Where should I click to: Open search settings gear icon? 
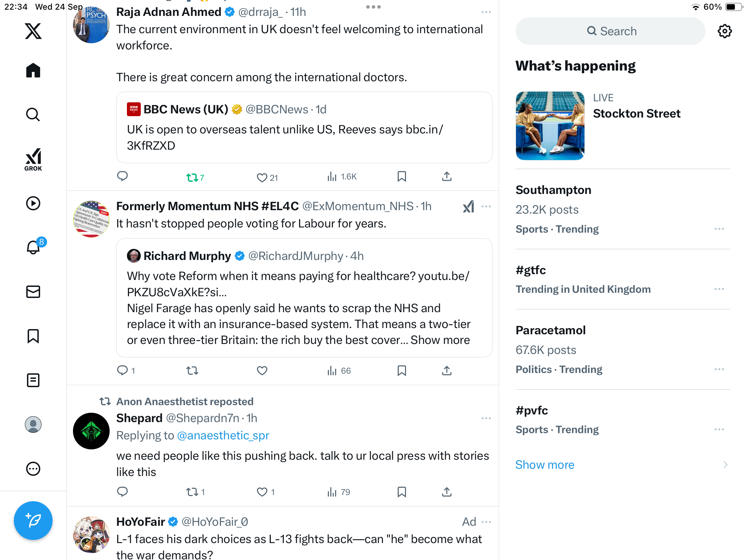coord(725,31)
